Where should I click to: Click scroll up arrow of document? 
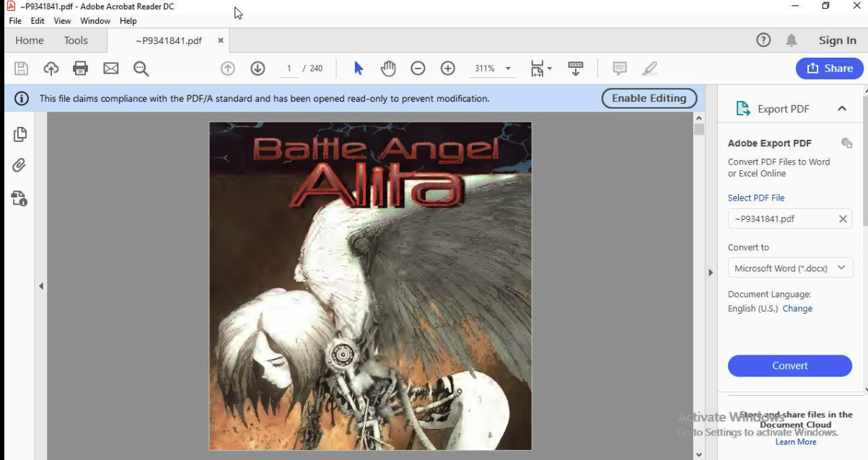click(x=698, y=118)
